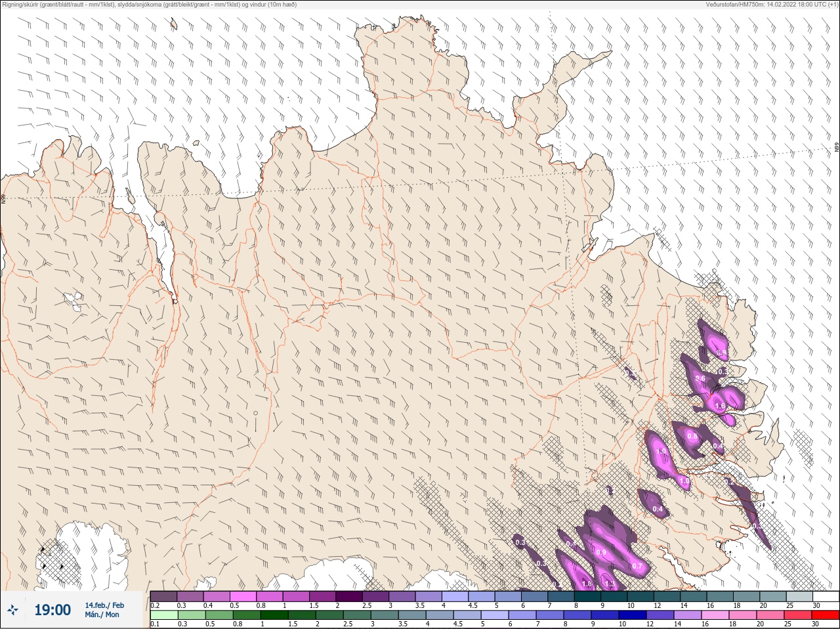840x629 pixels.
Task: Select the darkest green 1 swatch, lower legend row
Action: tap(274, 616)
